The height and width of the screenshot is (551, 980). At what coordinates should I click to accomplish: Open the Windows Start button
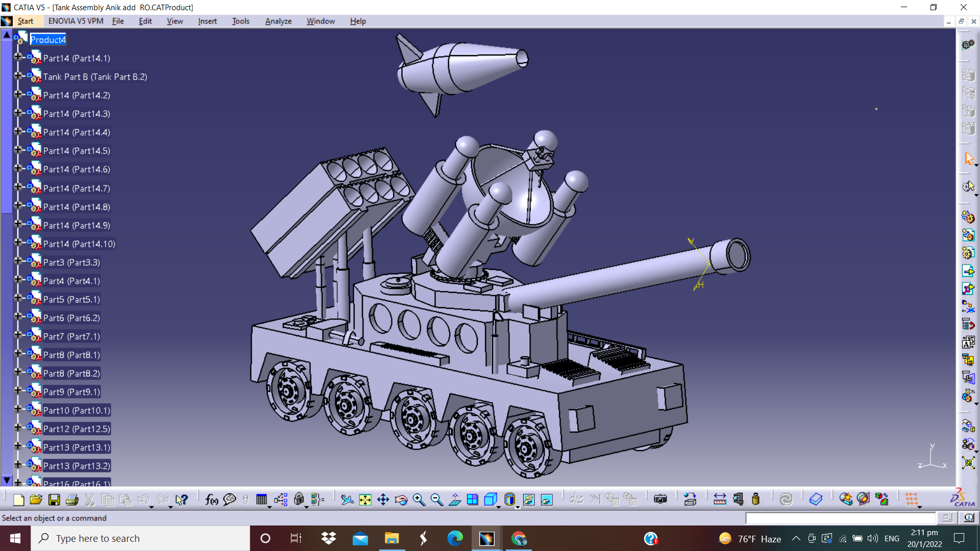coord(15,538)
